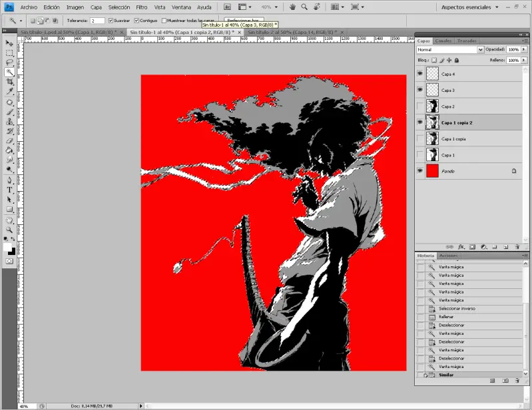Image resolution: width=532 pixels, height=410 pixels.
Task: Select the Path Selection arrow tool
Action: coord(9,200)
